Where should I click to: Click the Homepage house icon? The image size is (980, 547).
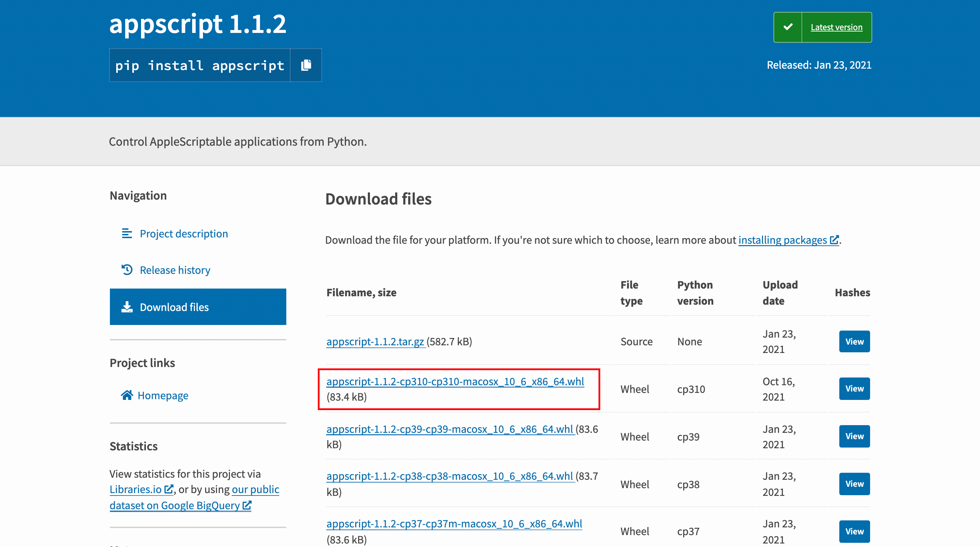coord(127,395)
